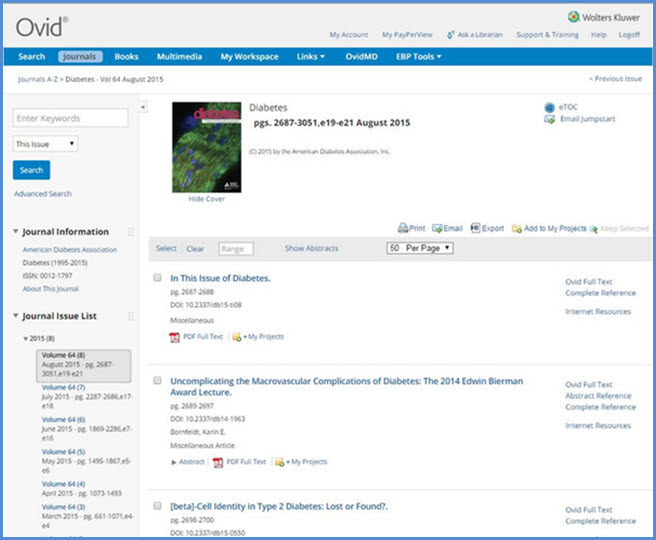Open the [beta]-Cell Identity article title
The width and height of the screenshot is (656, 540).
pos(279,506)
